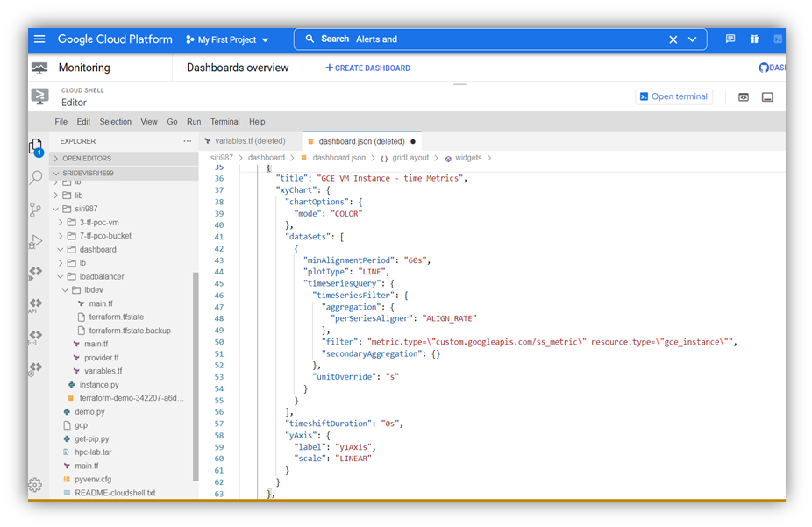
Task: Open the Google Cloud navigation hamburger menu
Action: click(x=39, y=39)
